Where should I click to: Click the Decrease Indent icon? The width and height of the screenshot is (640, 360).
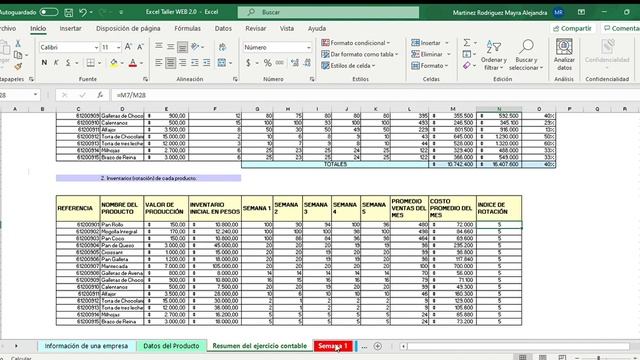coord(195,63)
